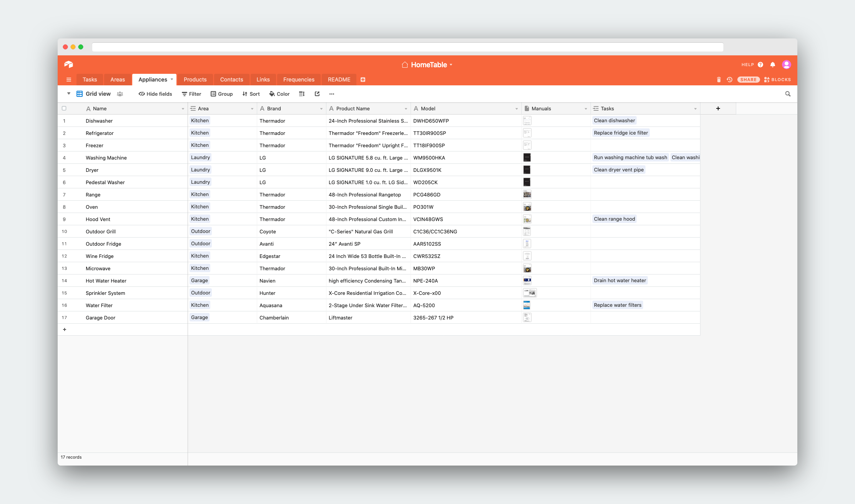
Task: Switch to the Tasks tab
Action: click(x=90, y=80)
